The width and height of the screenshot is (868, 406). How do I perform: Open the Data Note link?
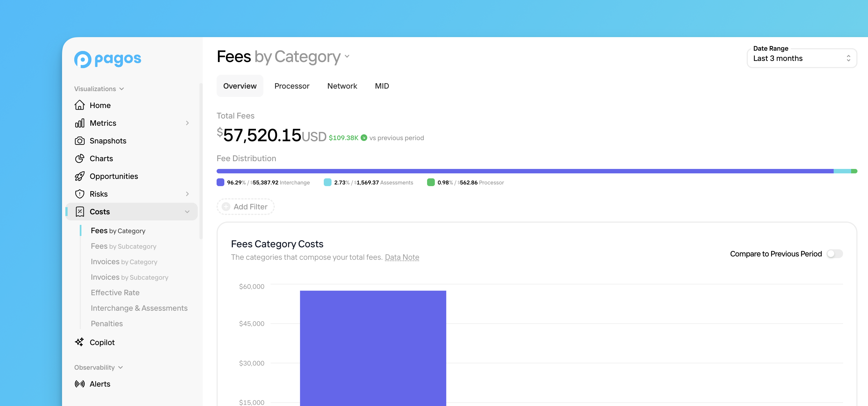point(402,257)
